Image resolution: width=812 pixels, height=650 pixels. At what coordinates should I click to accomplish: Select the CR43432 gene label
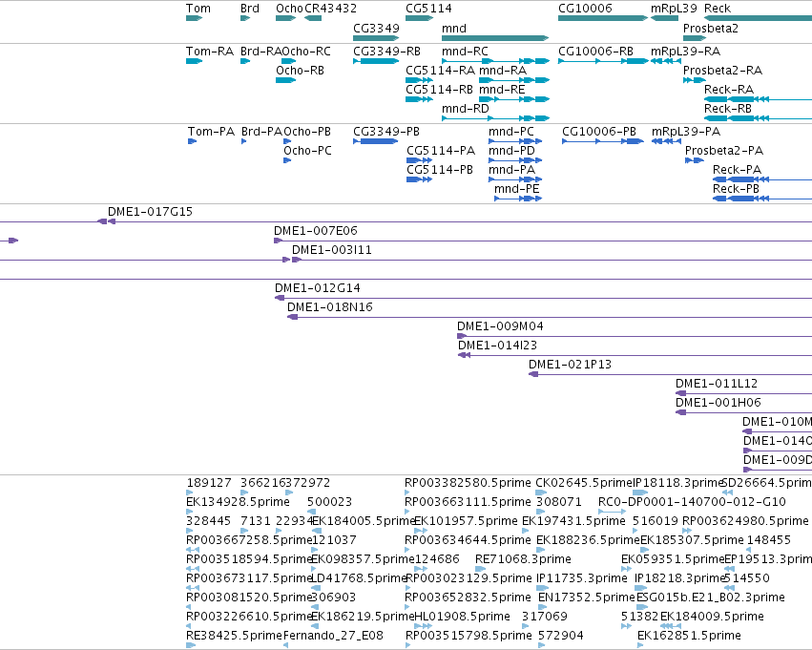330,9
